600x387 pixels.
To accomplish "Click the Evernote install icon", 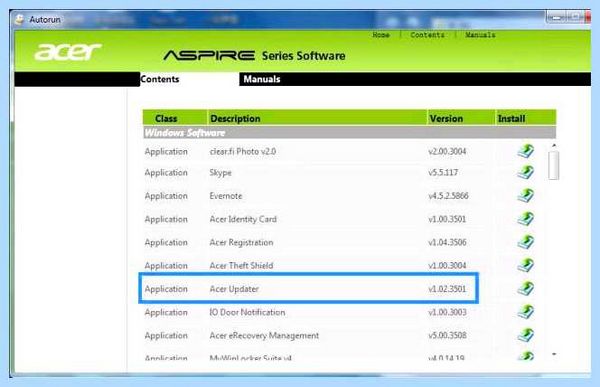I will tap(526, 196).
